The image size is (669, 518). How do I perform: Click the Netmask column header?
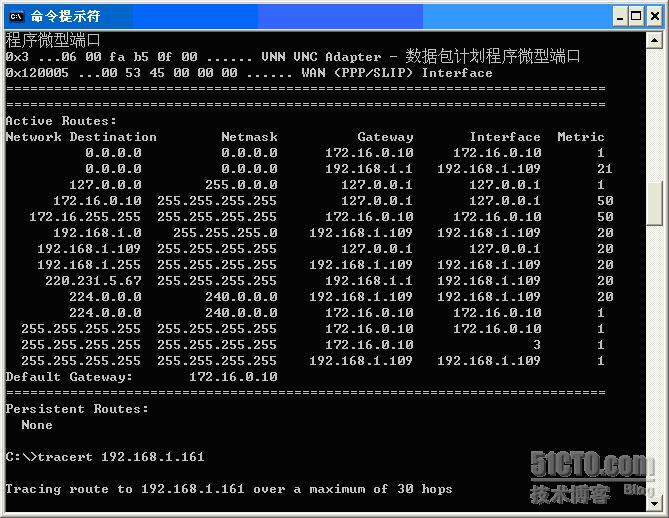249,137
